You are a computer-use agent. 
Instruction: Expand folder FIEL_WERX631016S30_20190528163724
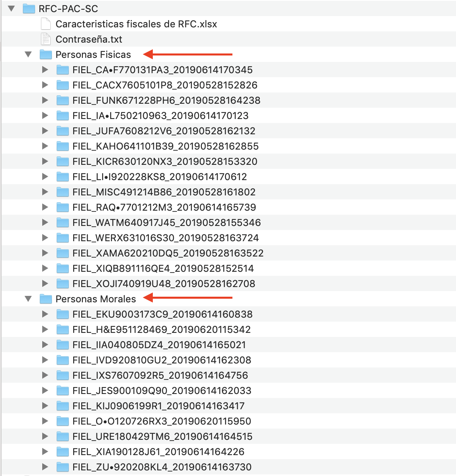pos(45,238)
